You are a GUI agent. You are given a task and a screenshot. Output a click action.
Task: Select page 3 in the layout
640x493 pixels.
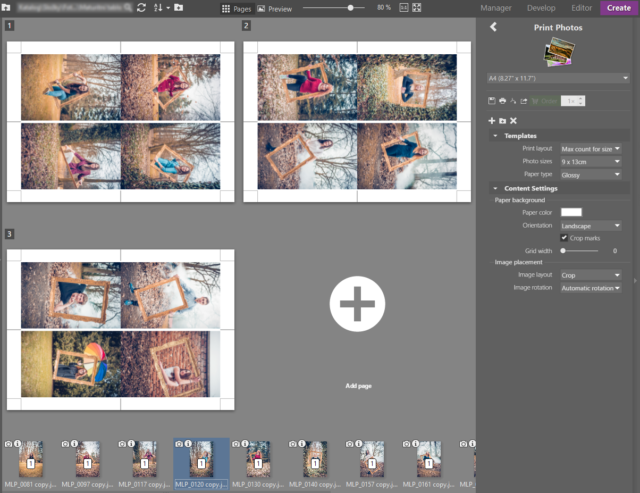[120, 329]
